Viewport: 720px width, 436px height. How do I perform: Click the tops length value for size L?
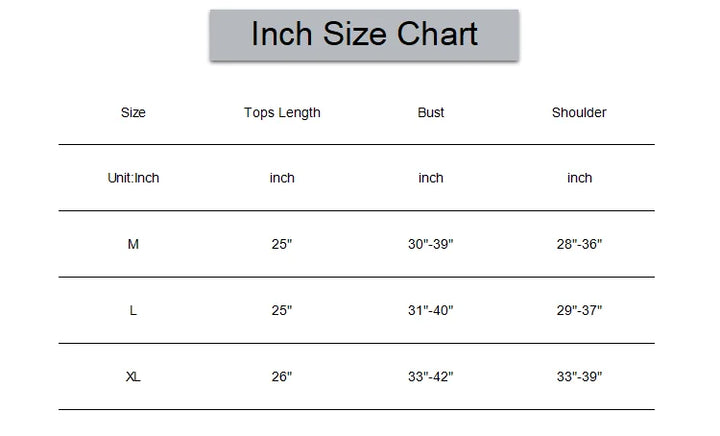282,310
